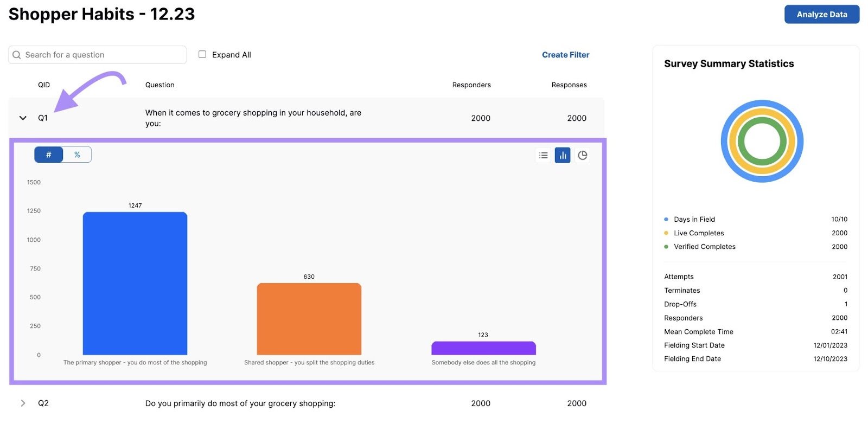868x424 pixels.
Task: Expand the Q2 question row
Action: [x=23, y=403]
